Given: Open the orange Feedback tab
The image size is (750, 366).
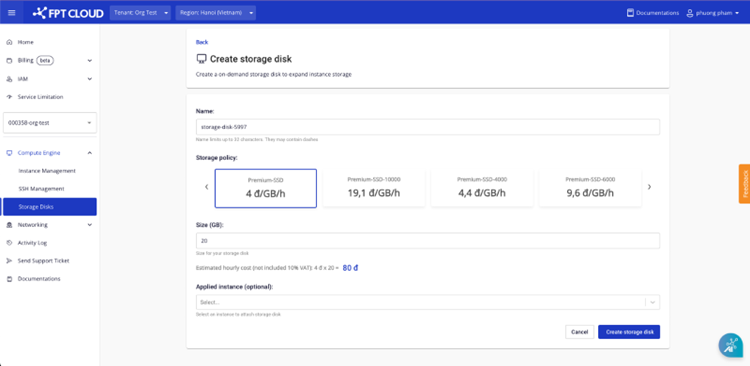Looking at the screenshot, I should [x=744, y=184].
